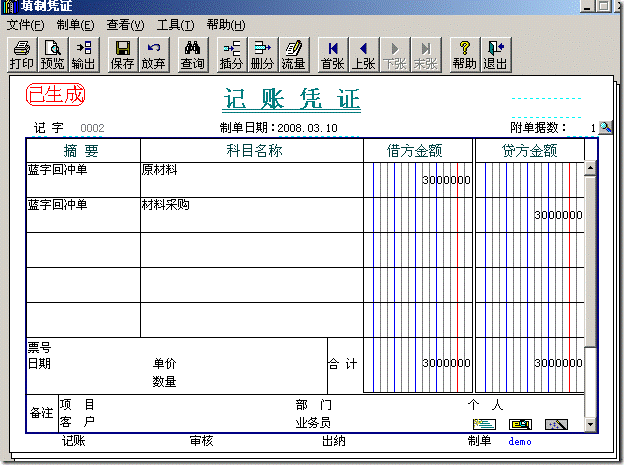Click magnifier icon beside 附单据数
Screen dimensions: 624x465
[x=605, y=128]
